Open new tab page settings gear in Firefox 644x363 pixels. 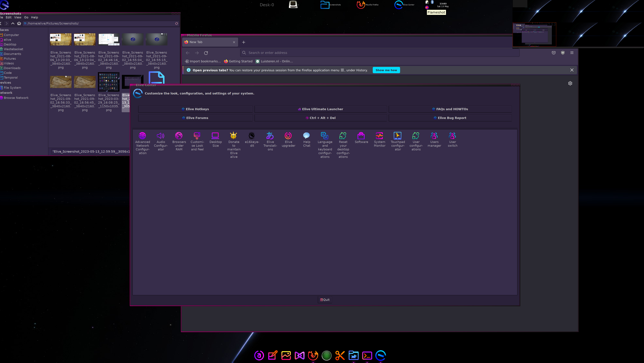pyautogui.click(x=570, y=83)
